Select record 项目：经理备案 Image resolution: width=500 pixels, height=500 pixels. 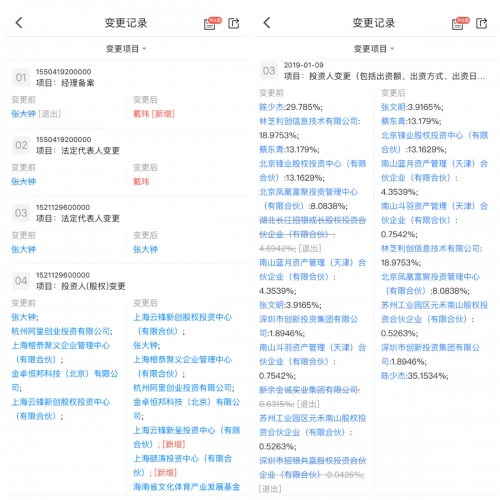click(65, 83)
